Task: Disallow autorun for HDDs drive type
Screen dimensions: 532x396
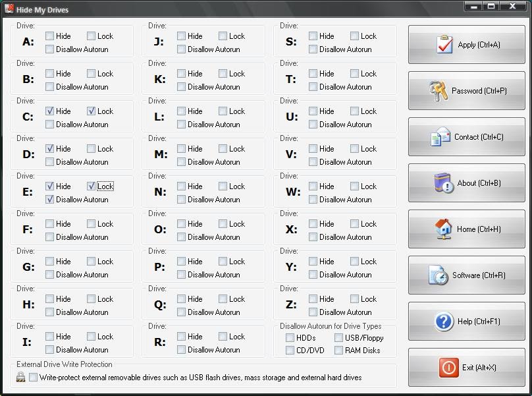Action: click(290, 337)
